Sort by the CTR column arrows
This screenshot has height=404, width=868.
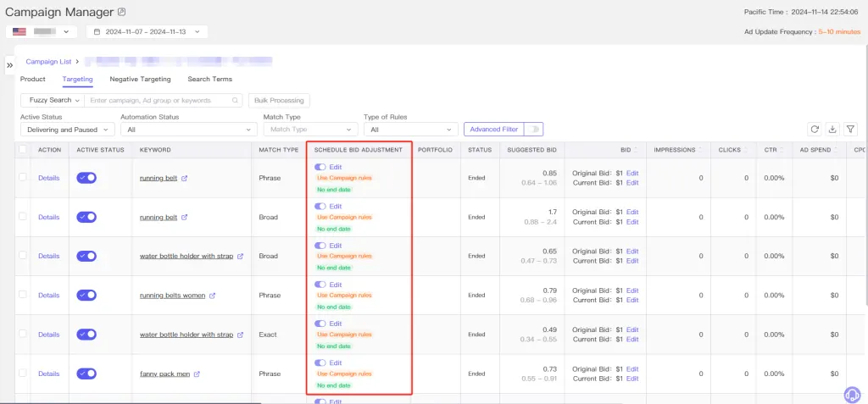pos(782,150)
